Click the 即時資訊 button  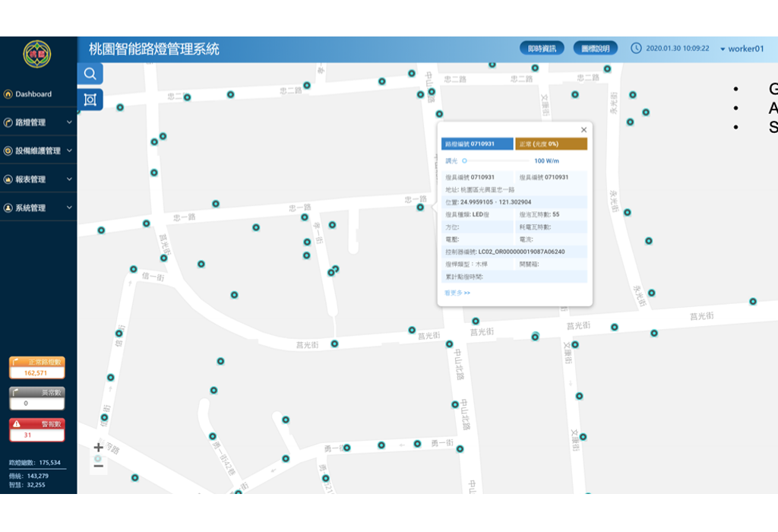pos(542,48)
